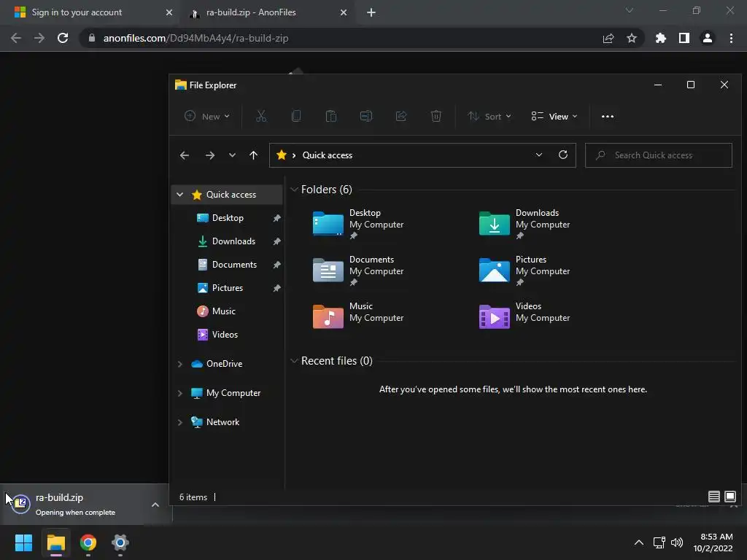Viewport: 747px width, 560px height.
Task: Collapse the Quick access tree node
Action: (x=179, y=194)
